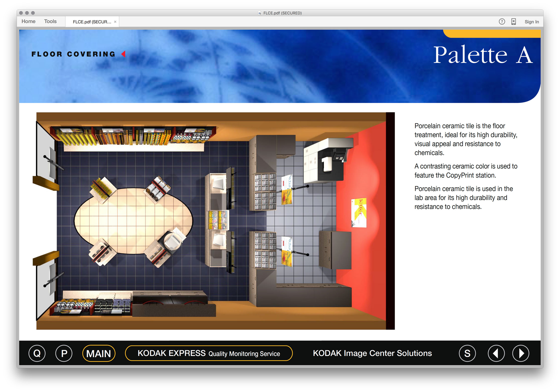The width and height of the screenshot is (560, 392).
Task: Click the Q circle button
Action: click(x=37, y=353)
